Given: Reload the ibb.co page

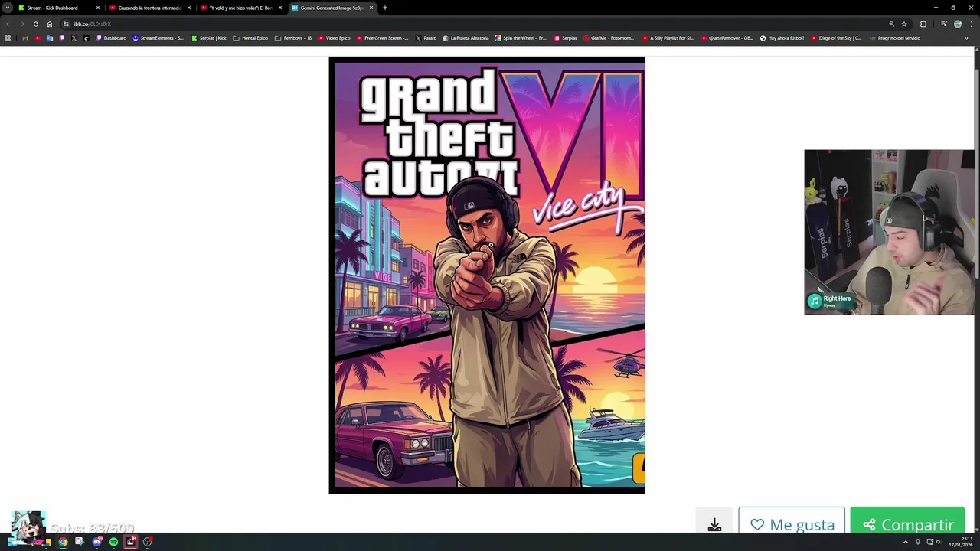Looking at the screenshot, I should tap(35, 24).
